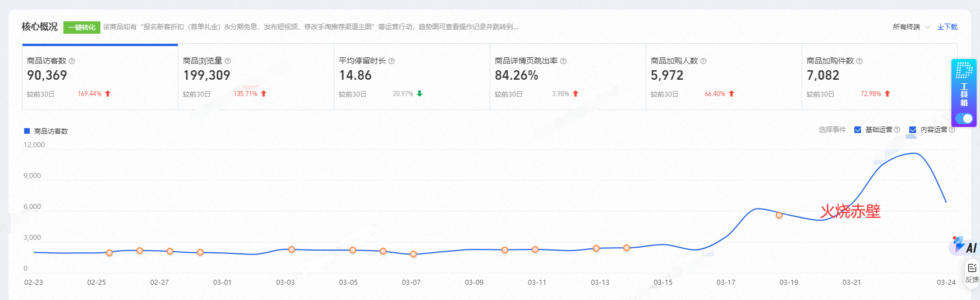The width and height of the screenshot is (980, 300).
Task: Click the event marker between 03-17 and 03-19
Action: point(779,215)
